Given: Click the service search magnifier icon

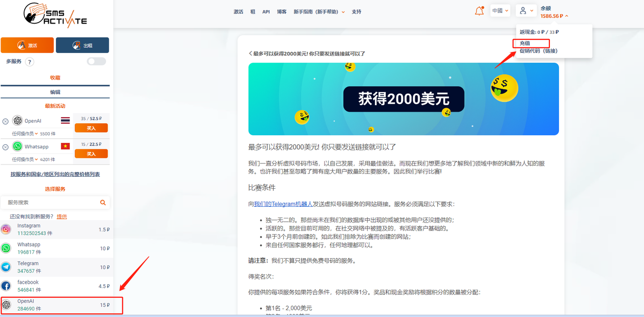Looking at the screenshot, I should click(103, 203).
